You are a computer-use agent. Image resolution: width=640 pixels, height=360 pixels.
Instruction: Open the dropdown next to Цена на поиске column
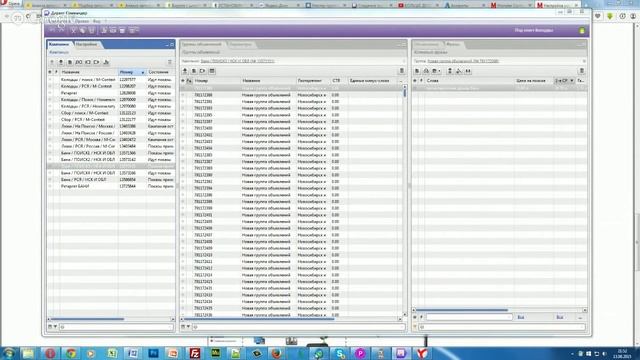(x=572, y=81)
